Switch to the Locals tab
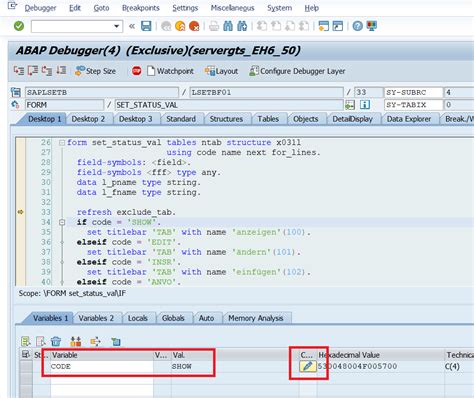This screenshot has width=474, height=398. click(138, 318)
